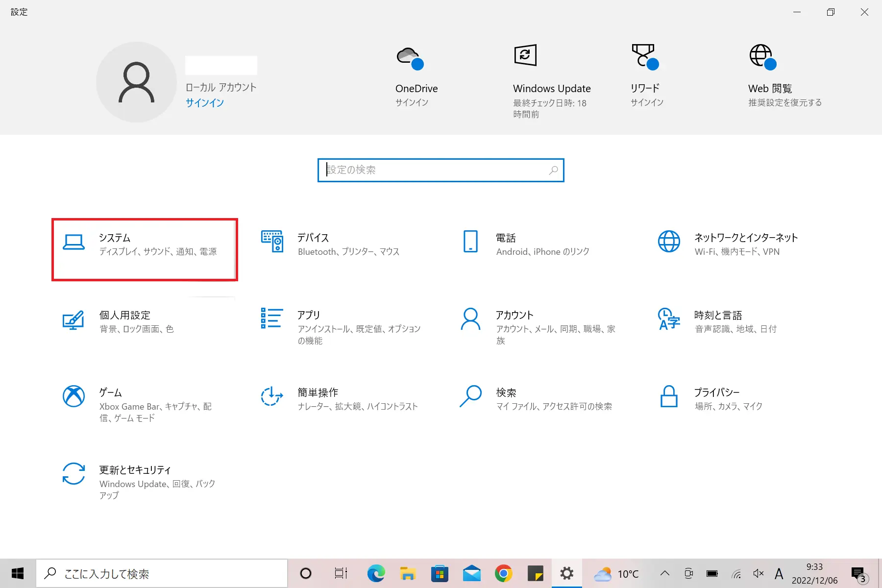
Task: Click the user avatar picture
Action: pyautogui.click(x=136, y=82)
